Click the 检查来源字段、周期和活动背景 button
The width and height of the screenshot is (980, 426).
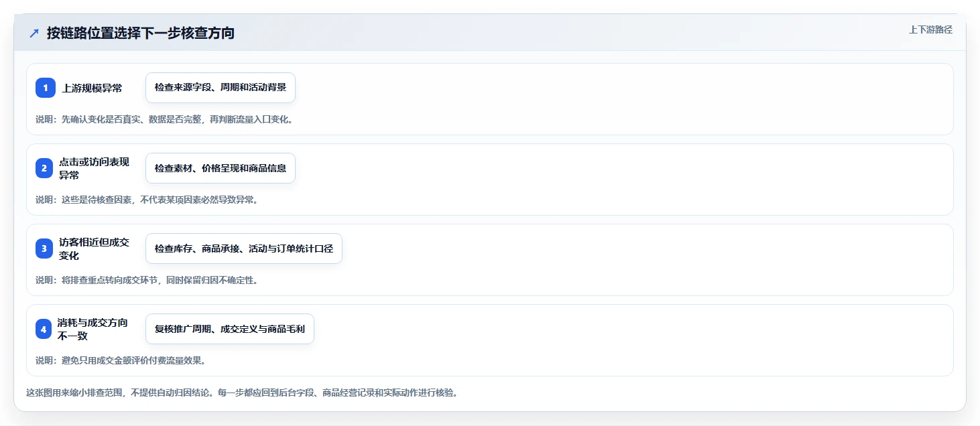click(221, 88)
